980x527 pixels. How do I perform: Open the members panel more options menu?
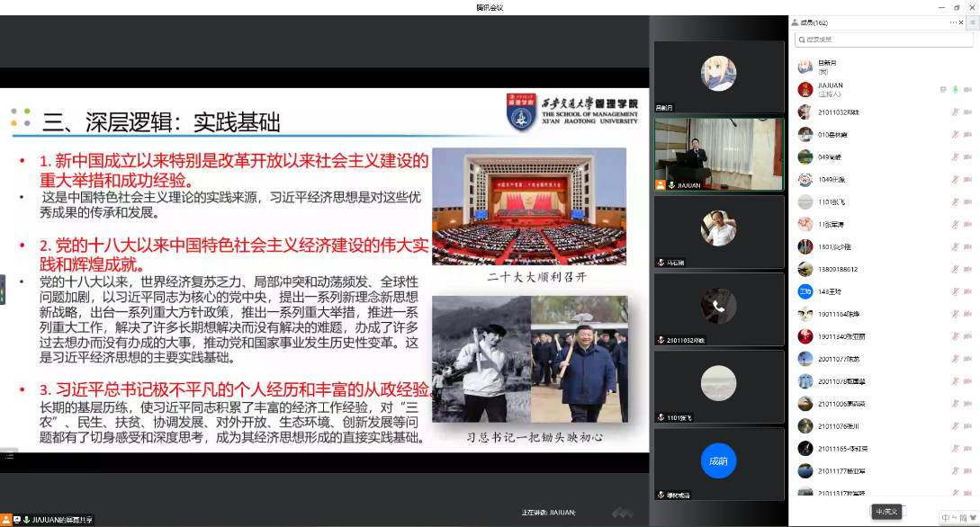[953, 22]
